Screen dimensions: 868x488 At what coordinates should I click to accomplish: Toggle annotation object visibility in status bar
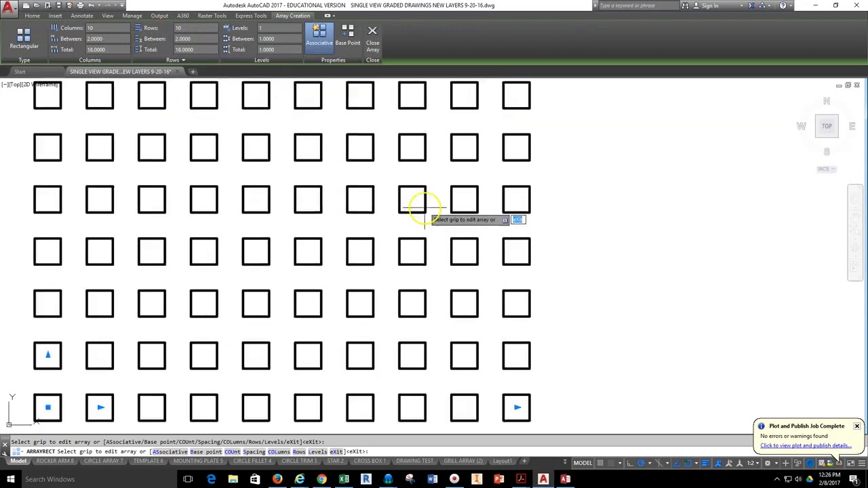[717, 463]
